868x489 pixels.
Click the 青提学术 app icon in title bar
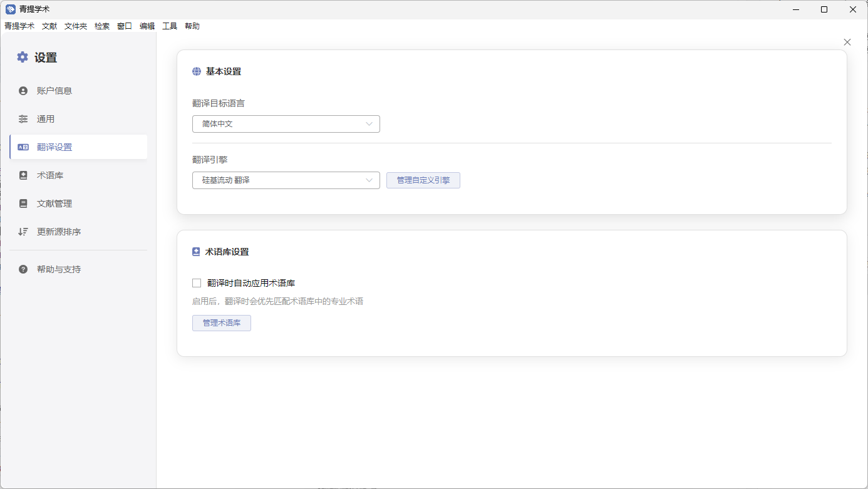tap(10, 9)
